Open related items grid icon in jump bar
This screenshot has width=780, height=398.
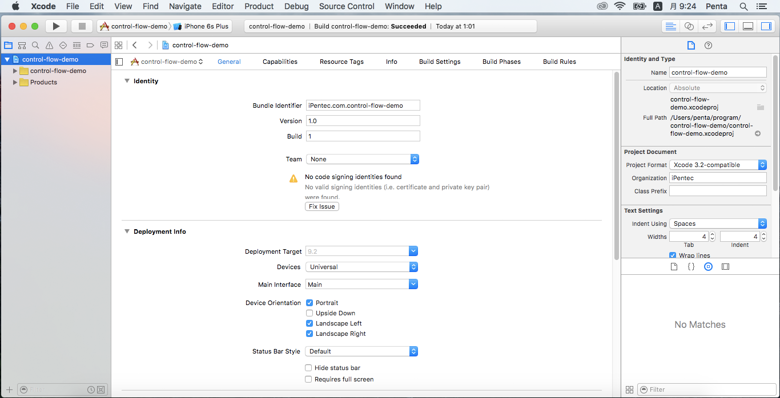point(118,45)
